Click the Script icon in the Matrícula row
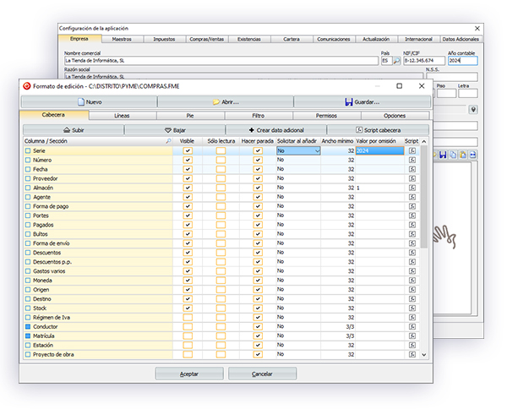 pos(412,335)
